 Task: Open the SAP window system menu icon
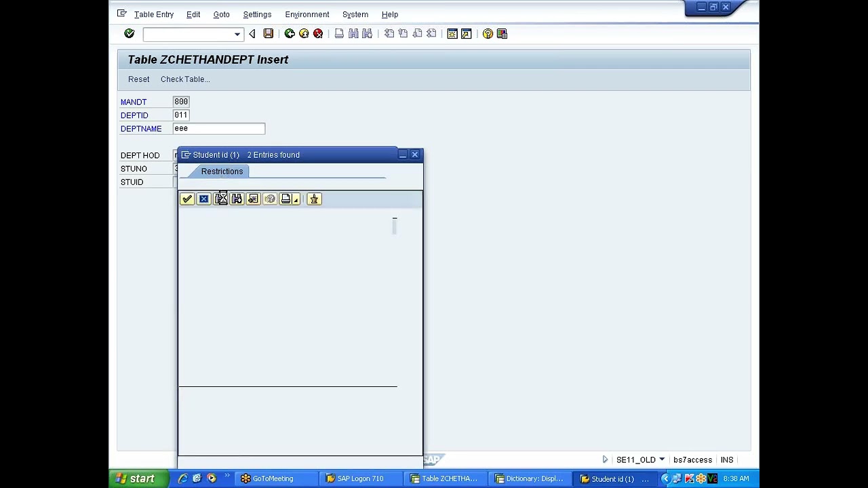(x=122, y=14)
